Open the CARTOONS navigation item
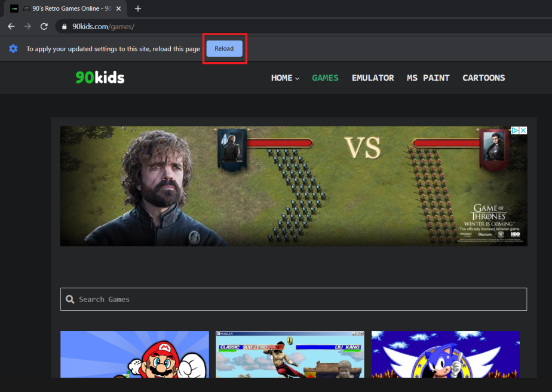The width and height of the screenshot is (552, 392). coord(484,78)
